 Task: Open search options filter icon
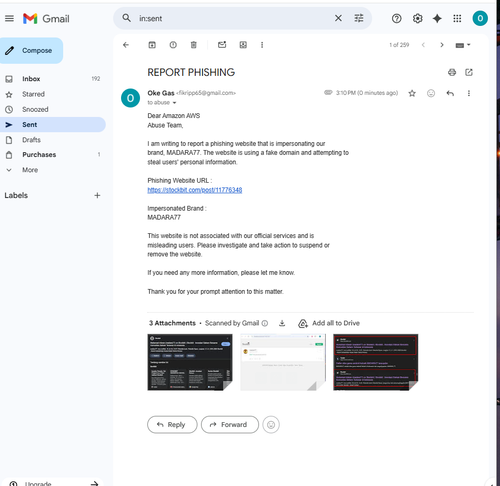coord(359,18)
